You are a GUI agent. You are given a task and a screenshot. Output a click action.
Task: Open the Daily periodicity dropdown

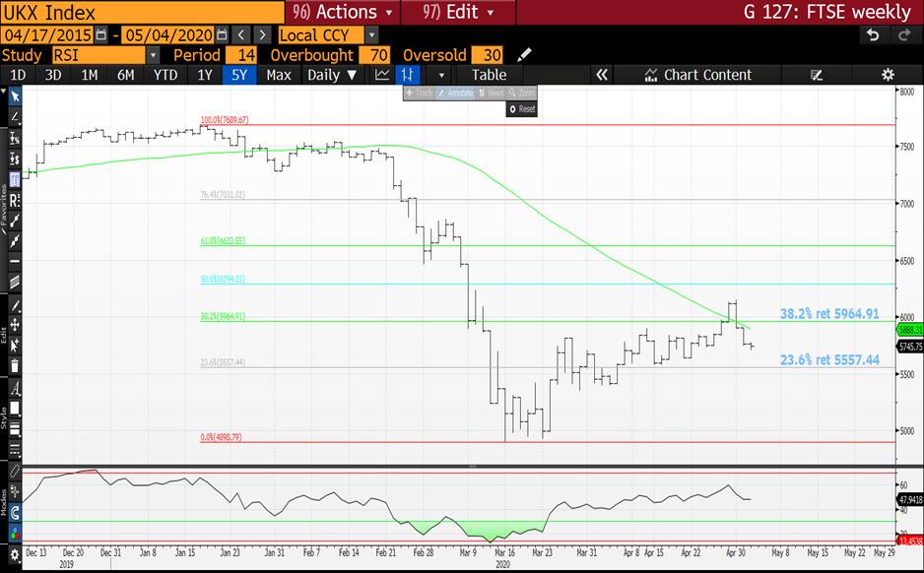[332, 75]
